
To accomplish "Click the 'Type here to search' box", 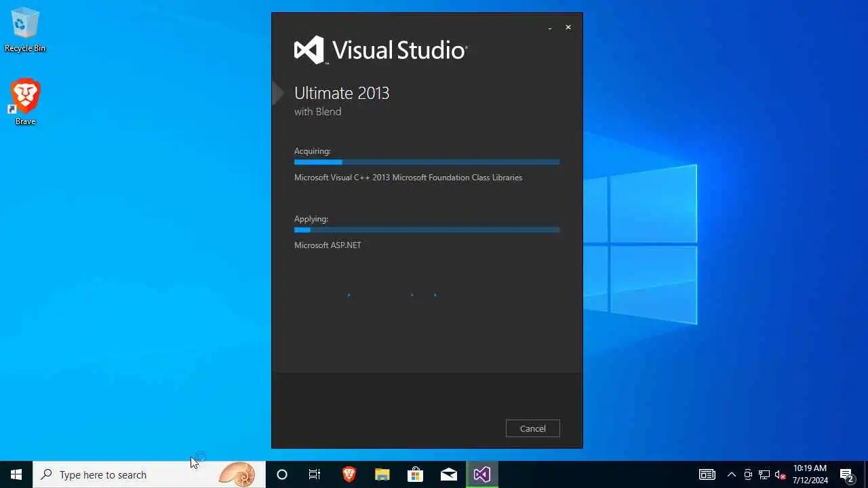I will coord(149,474).
